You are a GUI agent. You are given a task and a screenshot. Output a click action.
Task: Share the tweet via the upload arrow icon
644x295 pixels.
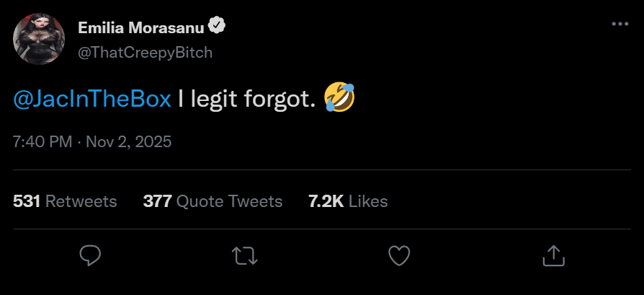(x=553, y=255)
